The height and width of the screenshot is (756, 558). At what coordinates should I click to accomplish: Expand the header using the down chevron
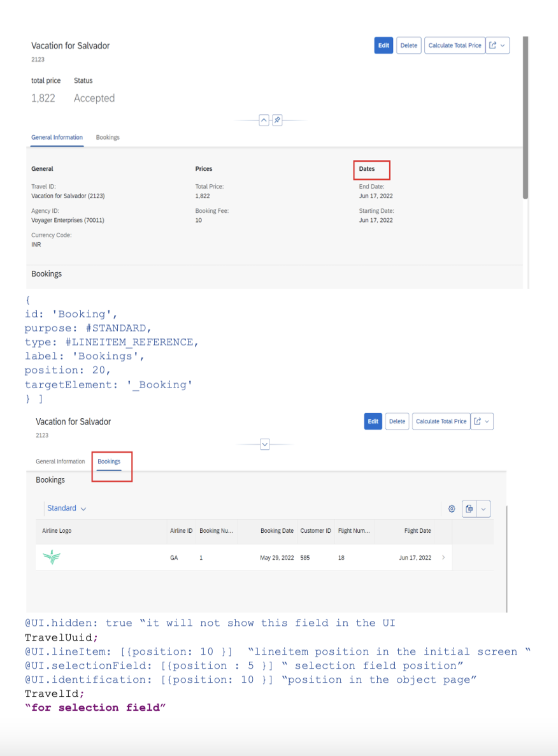point(264,444)
